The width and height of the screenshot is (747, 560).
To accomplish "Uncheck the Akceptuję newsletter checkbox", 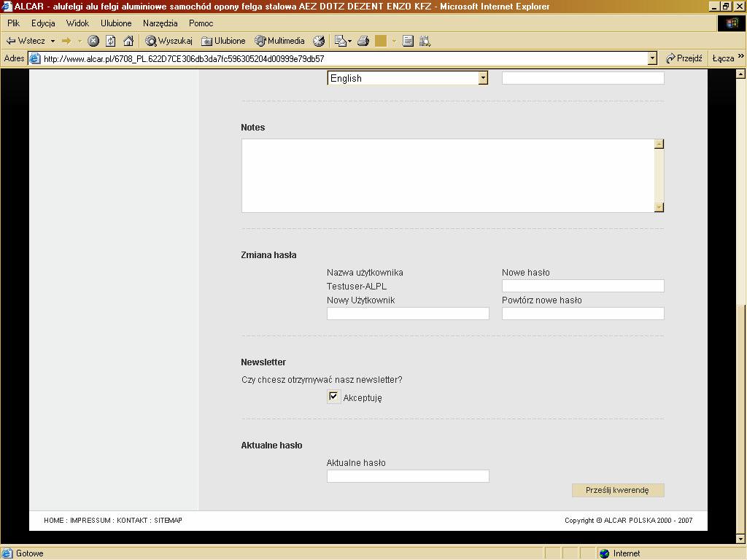I will (333, 396).
